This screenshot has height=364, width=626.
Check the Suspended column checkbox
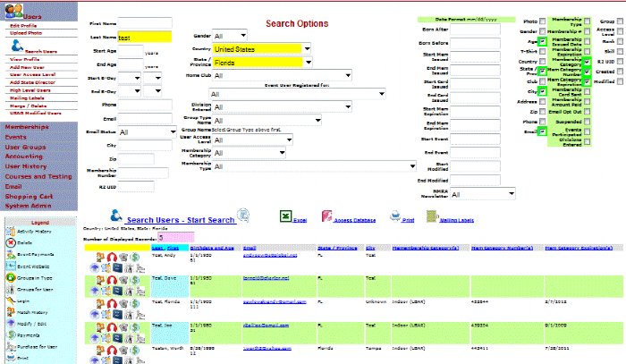pos(587,122)
